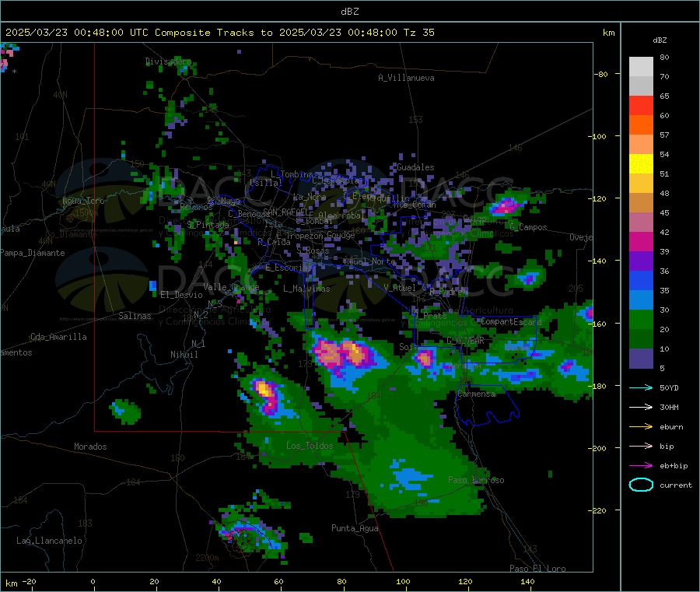Select the bright green 20-30 dBZ swatch
This screenshot has width=700, height=592.
(x=641, y=319)
